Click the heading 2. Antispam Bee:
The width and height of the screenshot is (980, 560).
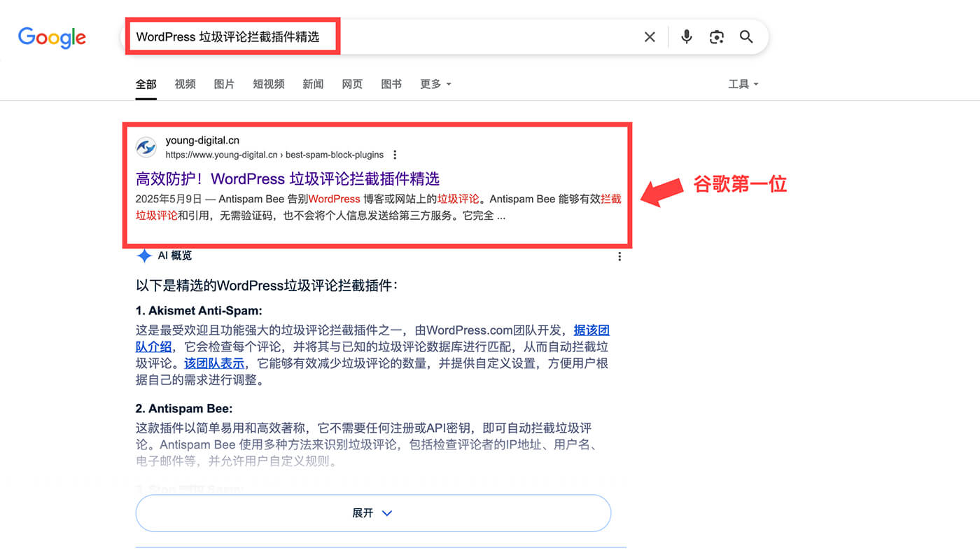(x=184, y=409)
